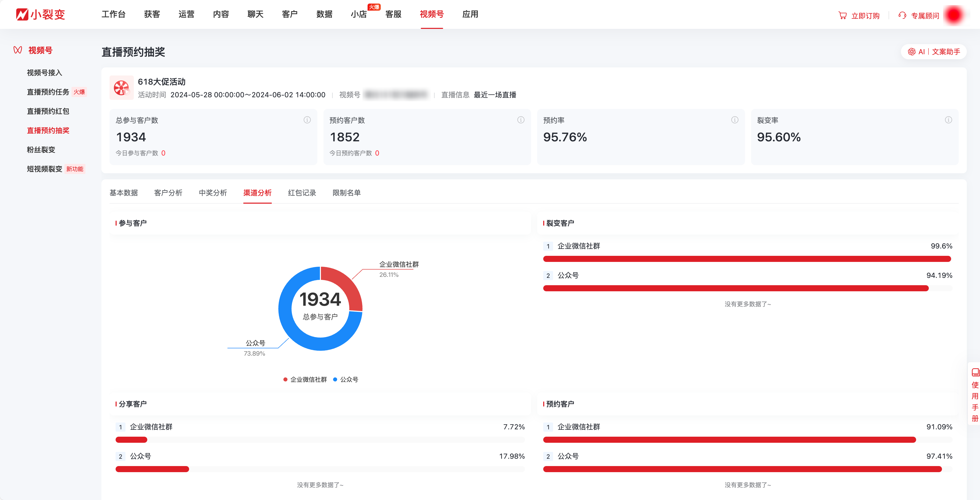Open the 使用手册 side panel icon
Screen dimensions: 980x500
[975, 373]
